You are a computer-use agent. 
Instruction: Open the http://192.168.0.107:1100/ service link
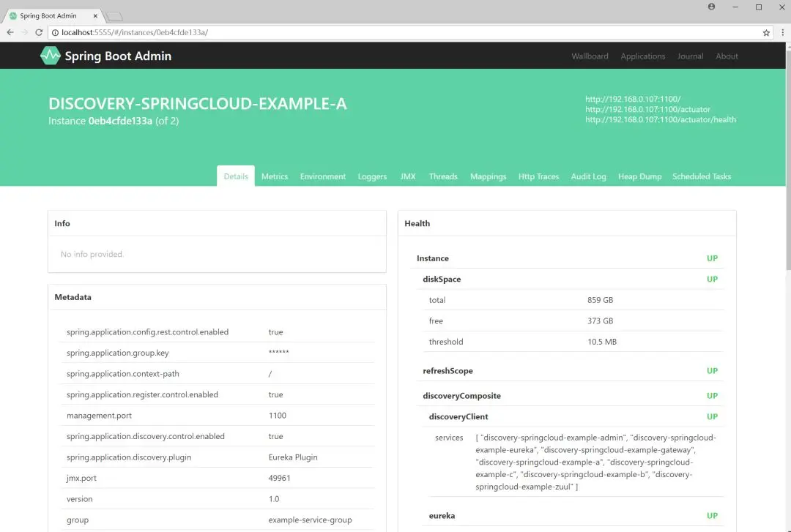(633, 99)
